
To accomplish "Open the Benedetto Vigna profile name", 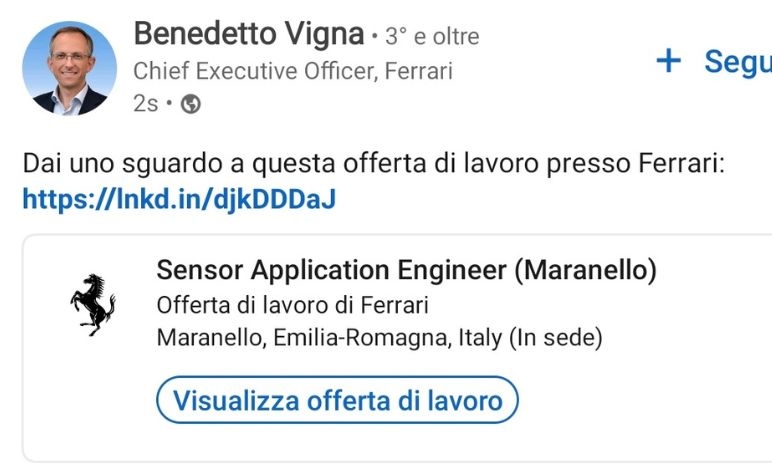I will click(249, 34).
